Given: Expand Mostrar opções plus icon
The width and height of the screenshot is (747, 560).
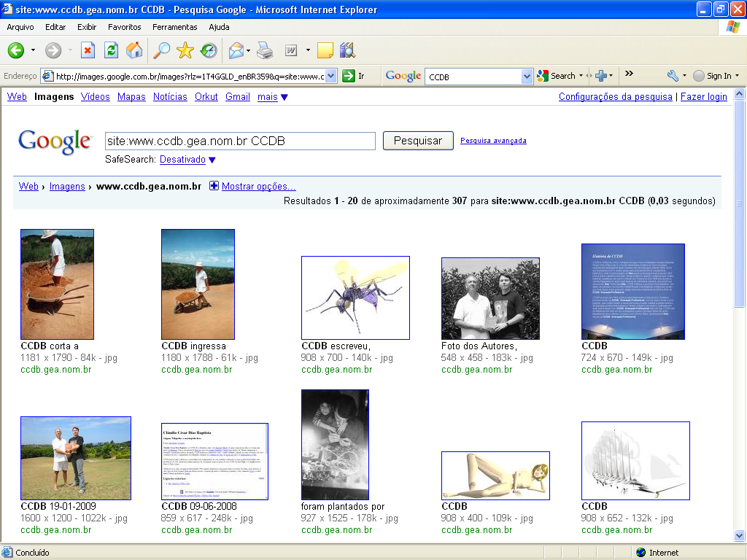Looking at the screenshot, I should click(214, 186).
